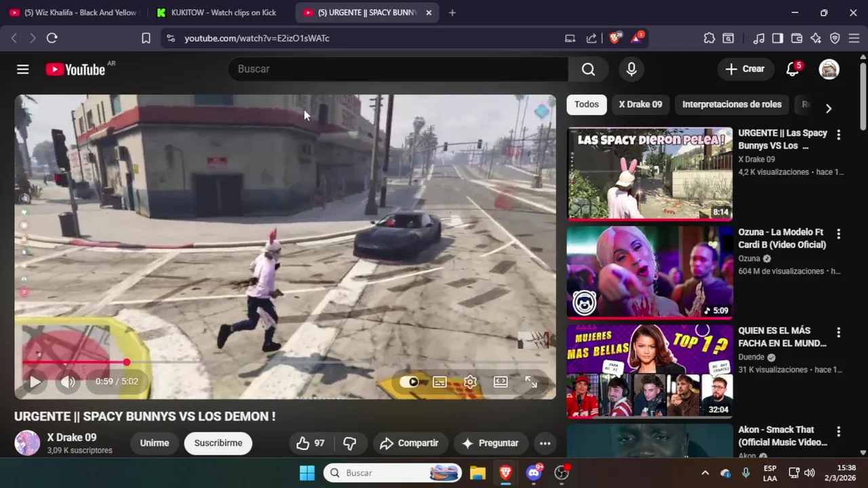
Task: Show hidden system tray icons
Action: click(705, 473)
